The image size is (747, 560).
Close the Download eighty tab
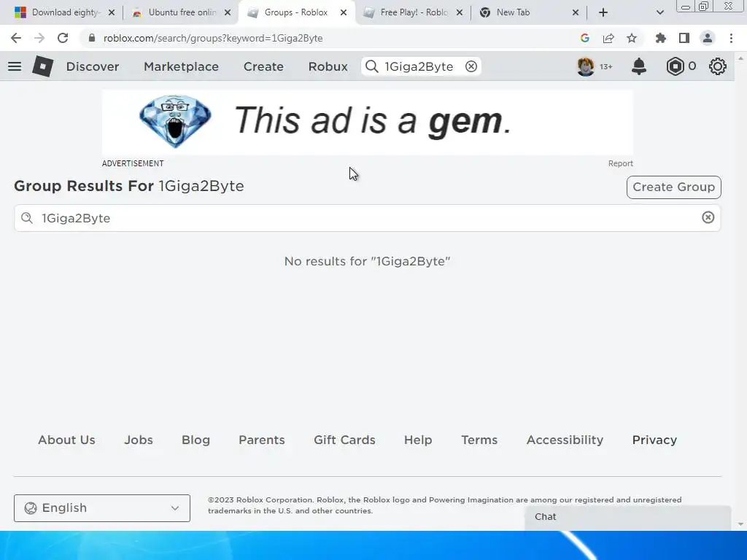[112, 12]
